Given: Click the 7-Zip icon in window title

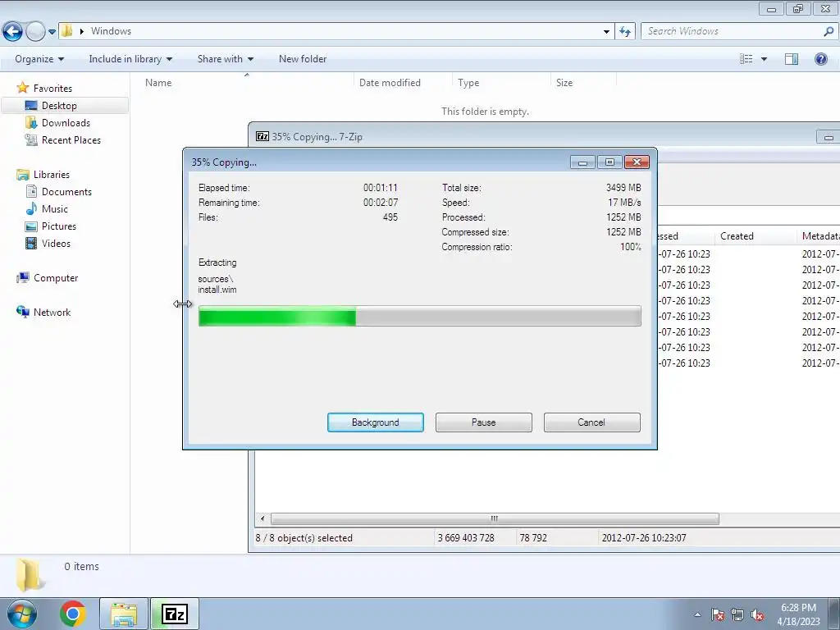Looking at the screenshot, I should (x=262, y=137).
